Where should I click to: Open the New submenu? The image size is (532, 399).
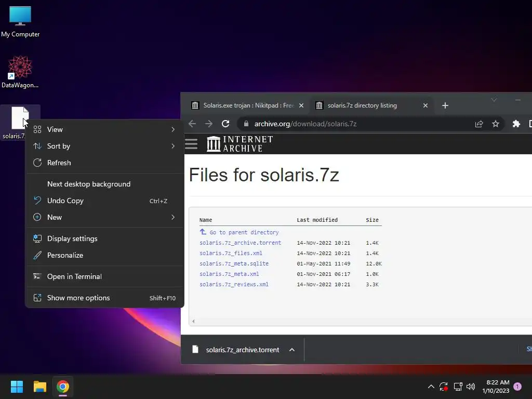point(105,217)
